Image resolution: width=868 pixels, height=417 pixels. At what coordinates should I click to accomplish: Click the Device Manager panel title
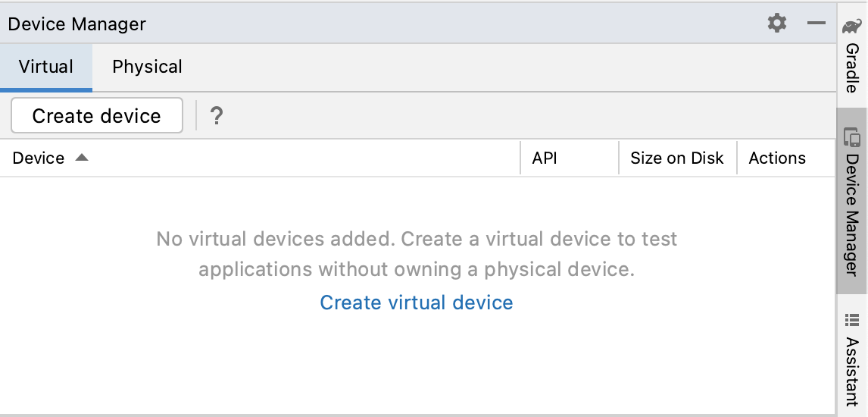tap(77, 24)
